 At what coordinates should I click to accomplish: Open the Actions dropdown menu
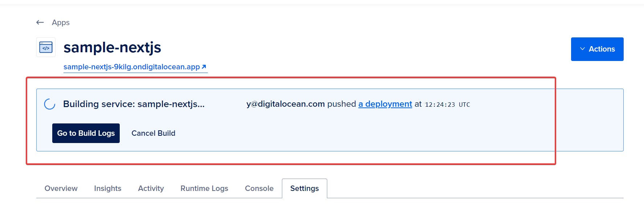coord(597,49)
